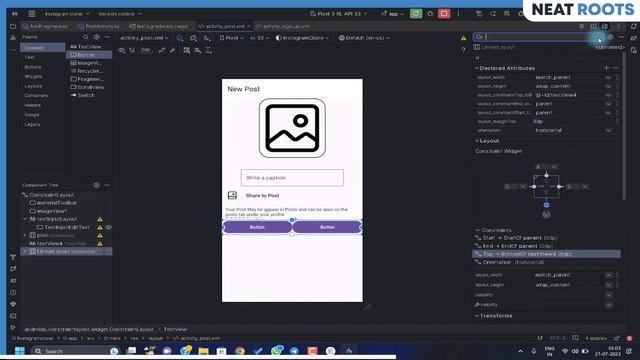Image resolution: width=640 pixels, height=360 pixels.
Task: Collapse the Layout section
Action: [477, 140]
